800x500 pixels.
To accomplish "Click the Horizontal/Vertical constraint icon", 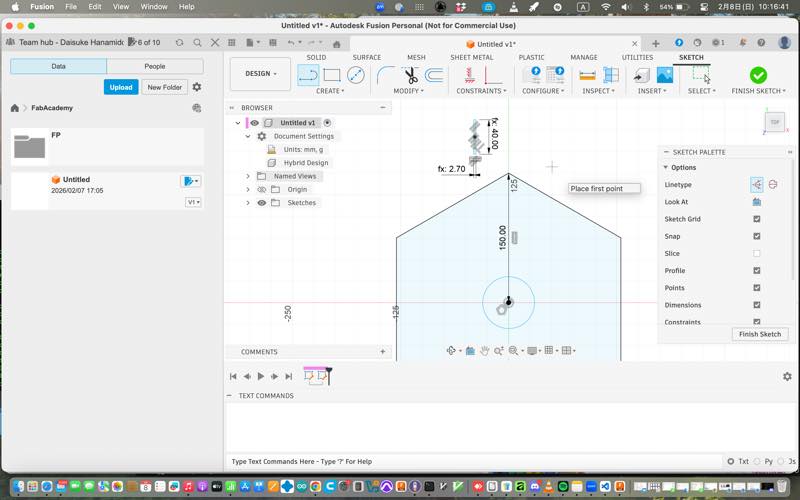I will pyautogui.click(x=492, y=75).
